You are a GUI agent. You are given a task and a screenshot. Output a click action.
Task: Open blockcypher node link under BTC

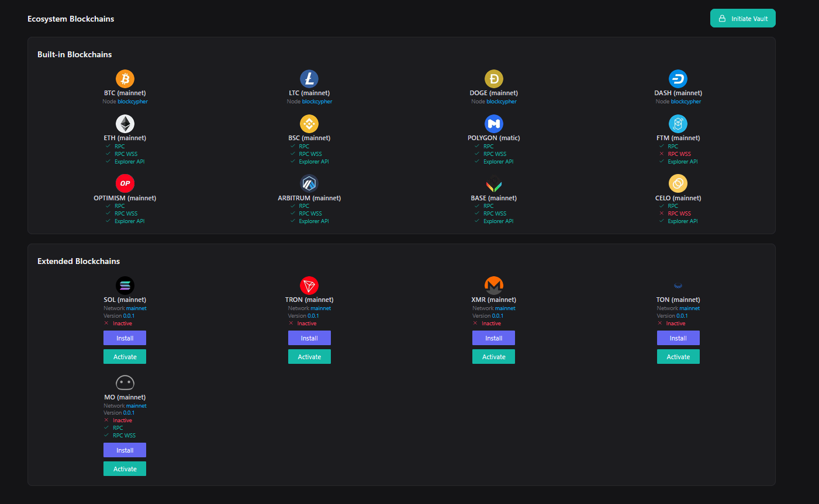(x=133, y=102)
